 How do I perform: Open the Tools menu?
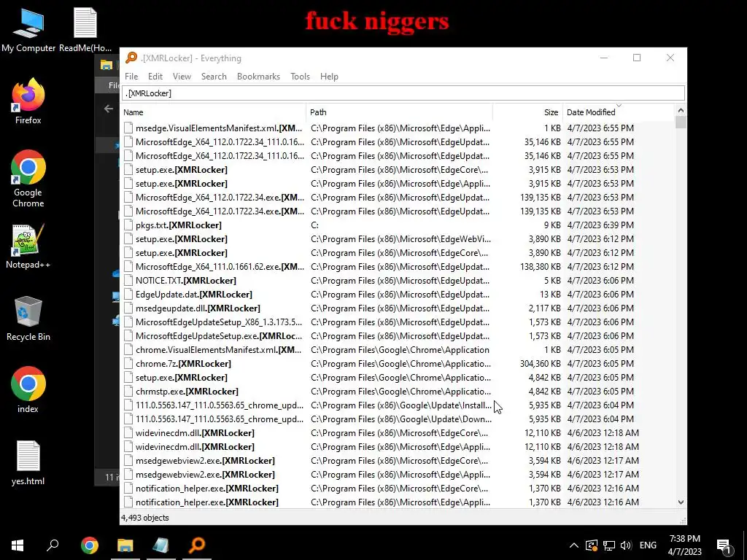(300, 76)
